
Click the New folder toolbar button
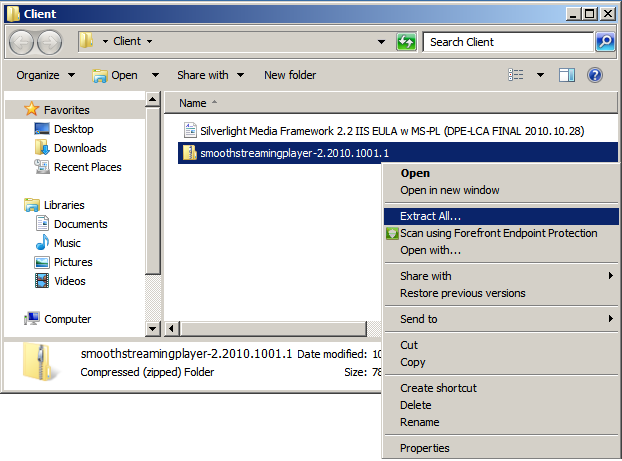tap(290, 75)
